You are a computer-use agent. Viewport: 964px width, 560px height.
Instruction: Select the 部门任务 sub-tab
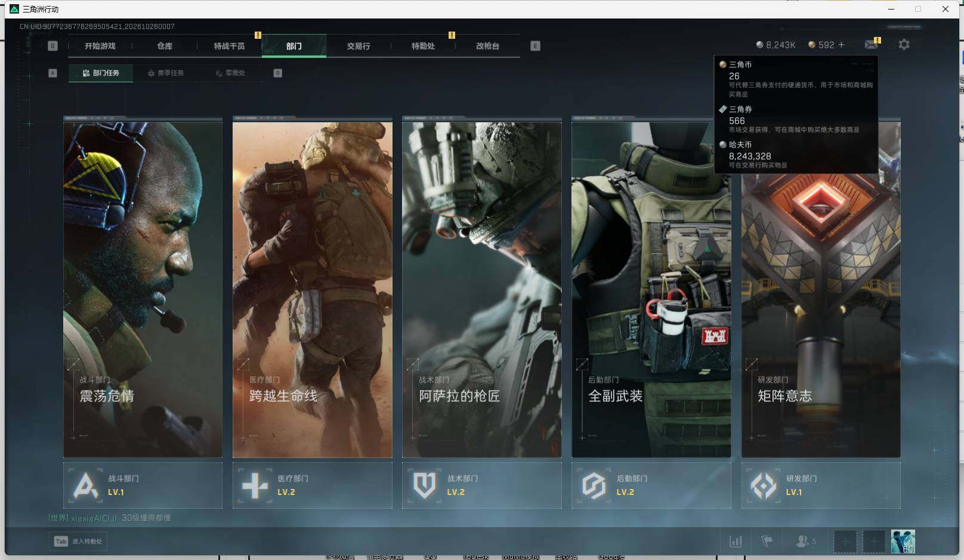(x=101, y=73)
